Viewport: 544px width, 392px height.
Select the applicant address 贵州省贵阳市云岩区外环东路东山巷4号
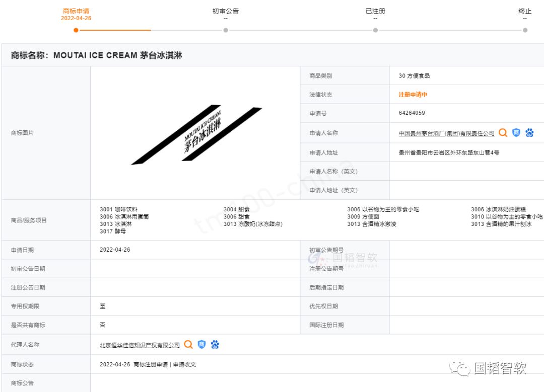click(x=449, y=152)
